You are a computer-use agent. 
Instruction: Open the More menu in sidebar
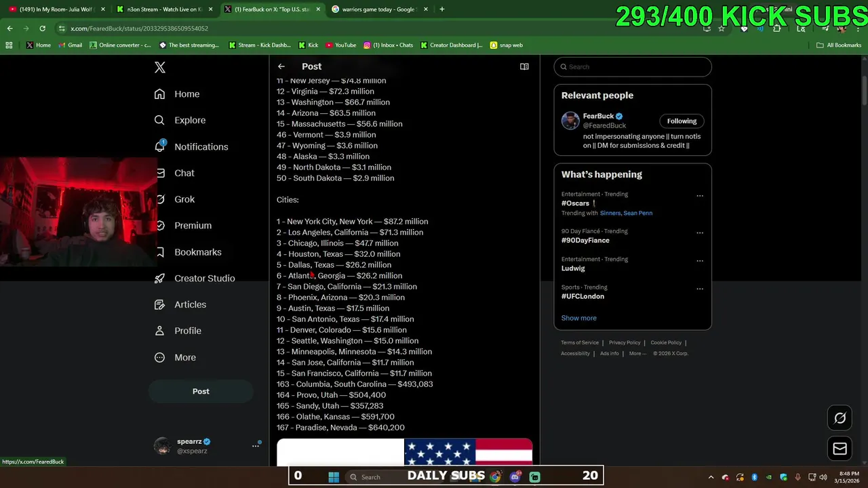click(x=175, y=357)
